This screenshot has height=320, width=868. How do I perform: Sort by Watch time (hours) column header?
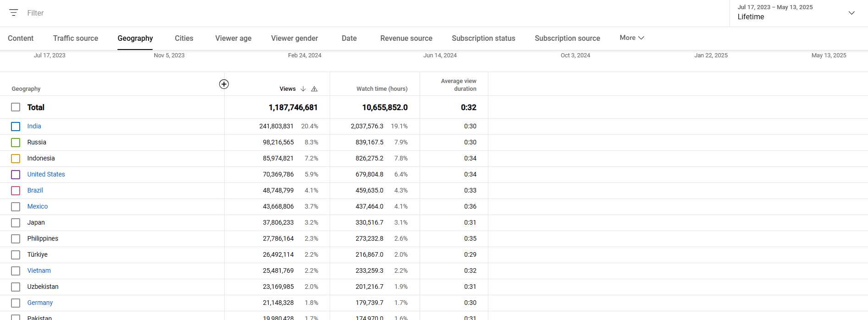(x=382, y=89)
